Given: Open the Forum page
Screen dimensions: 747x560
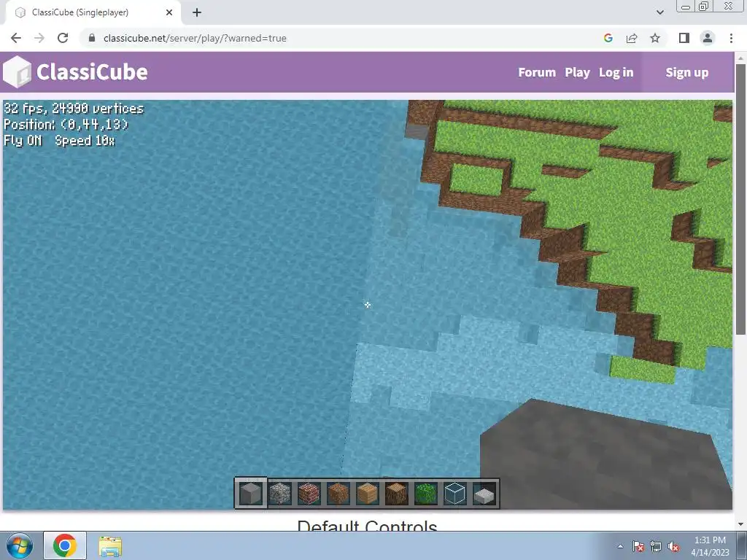Looking at the screenshot, I should [537, 72].
